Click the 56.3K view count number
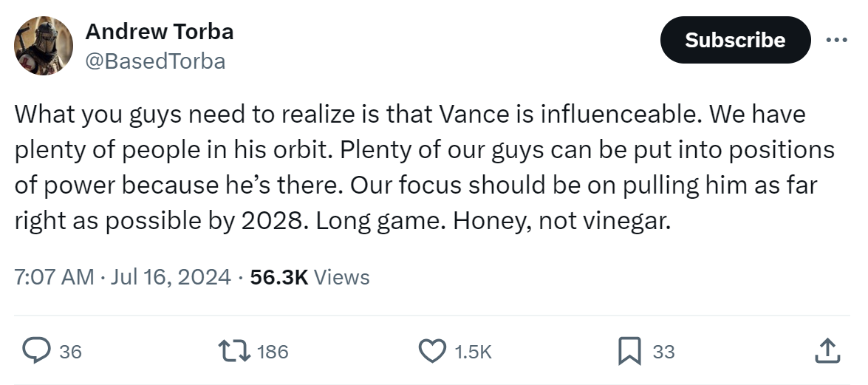This screenshot has width=868, height=385. (279, 277)
